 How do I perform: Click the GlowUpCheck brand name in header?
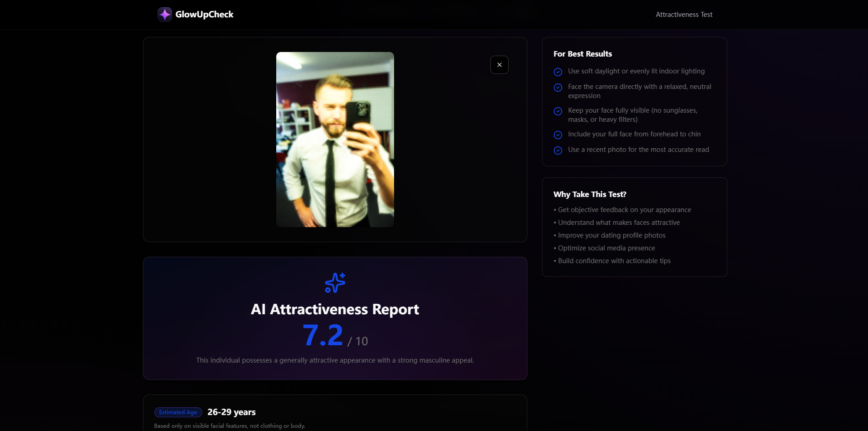tap(205, 14)
